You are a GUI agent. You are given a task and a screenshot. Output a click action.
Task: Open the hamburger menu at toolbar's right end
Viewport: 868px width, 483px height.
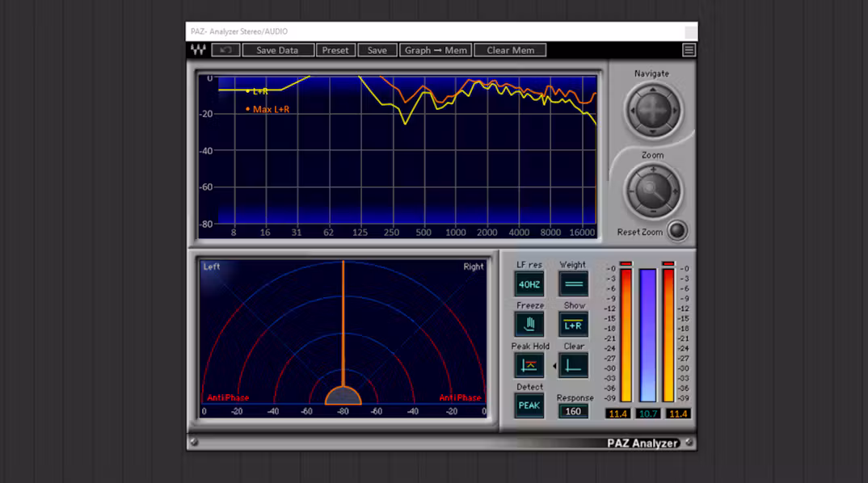pos(689,50)
